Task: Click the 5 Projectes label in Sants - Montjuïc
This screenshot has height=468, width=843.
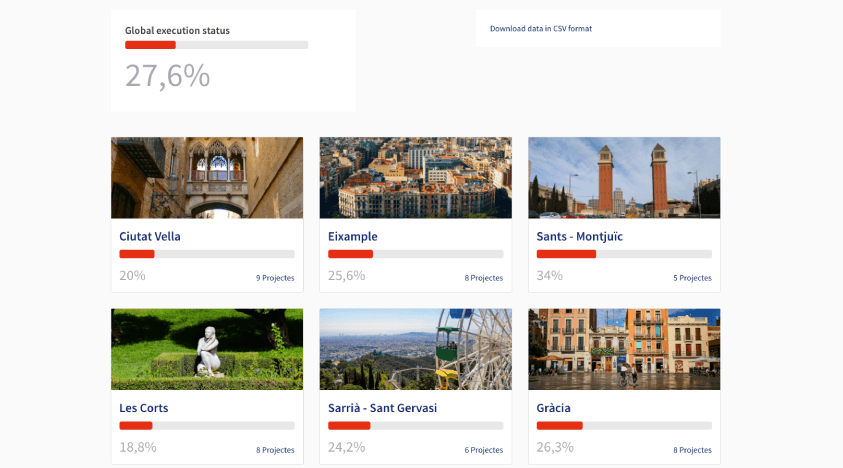Action: pyautogui.click(x=692, y=278)
